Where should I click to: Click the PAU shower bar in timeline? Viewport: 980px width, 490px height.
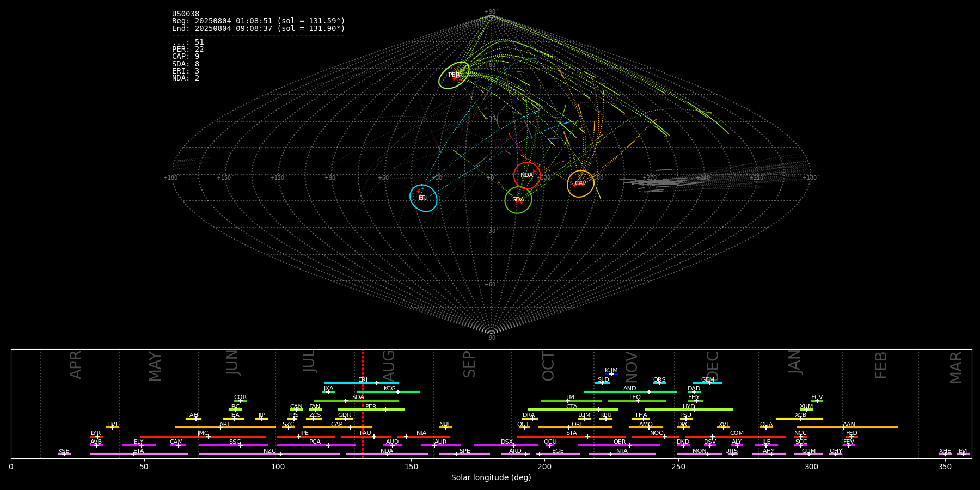click(x=365, y=436)
